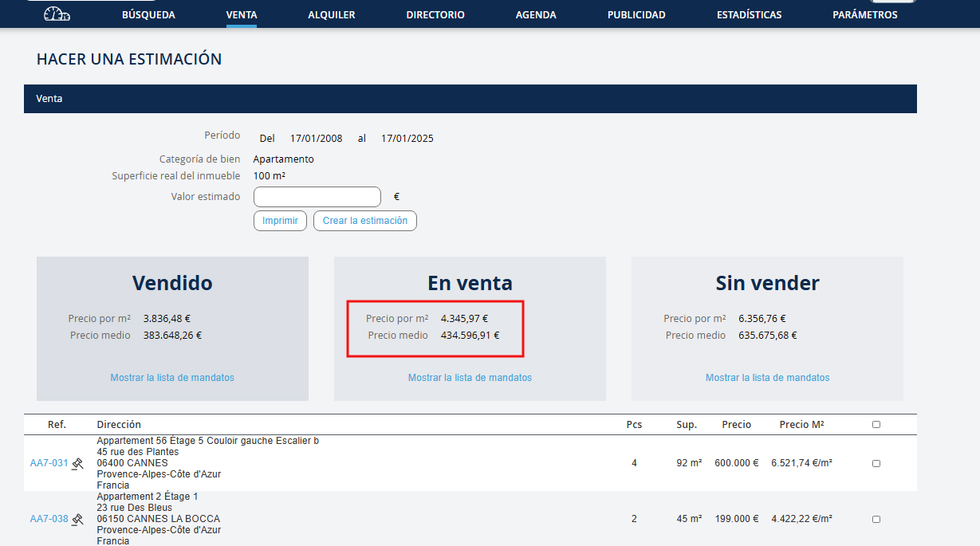Screen dimensions: 980x546
Task: Switch to the Agenda section
Action: point(536,15)
